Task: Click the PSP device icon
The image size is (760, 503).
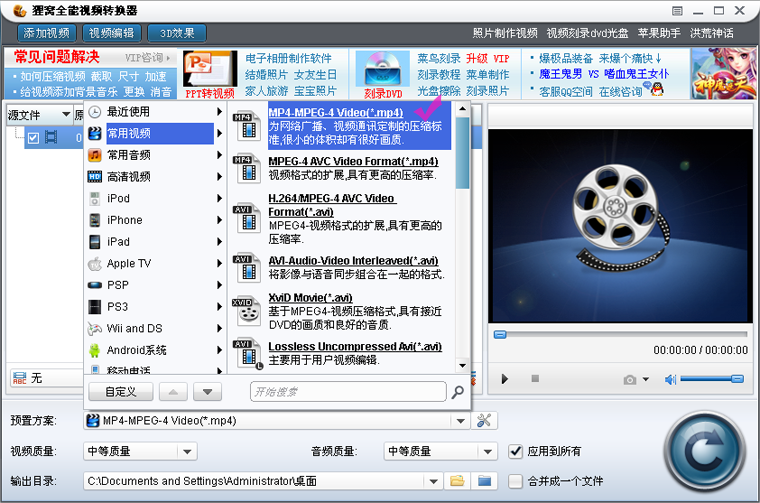Action: [95, 285]
